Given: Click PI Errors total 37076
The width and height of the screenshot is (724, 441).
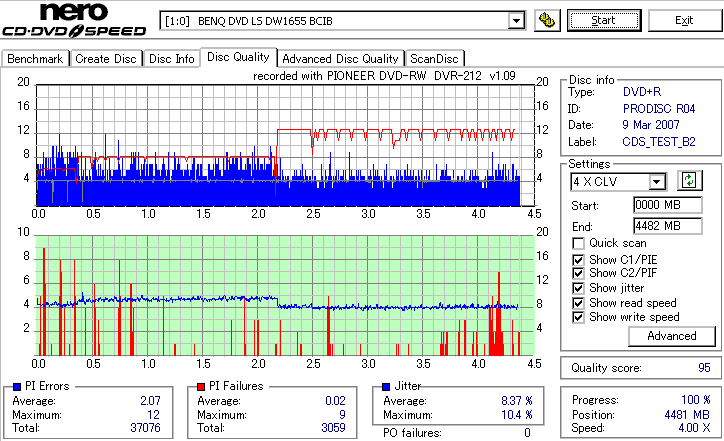Looking at the screenshot, I should click(x=145, y=428).
